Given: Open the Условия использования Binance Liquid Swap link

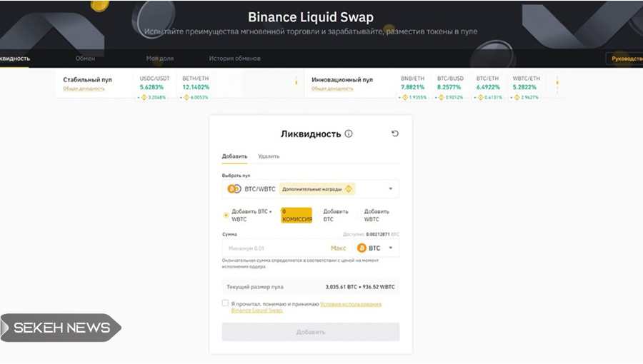Looking at the screenshot, I should click(306, 307).
